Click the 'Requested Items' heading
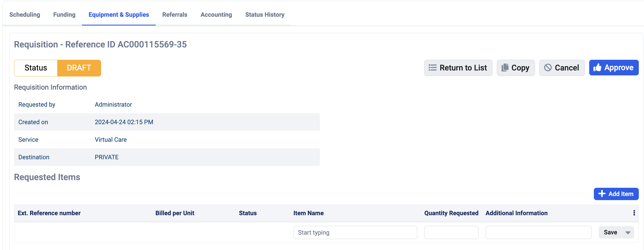 click(x=47, y=177)
